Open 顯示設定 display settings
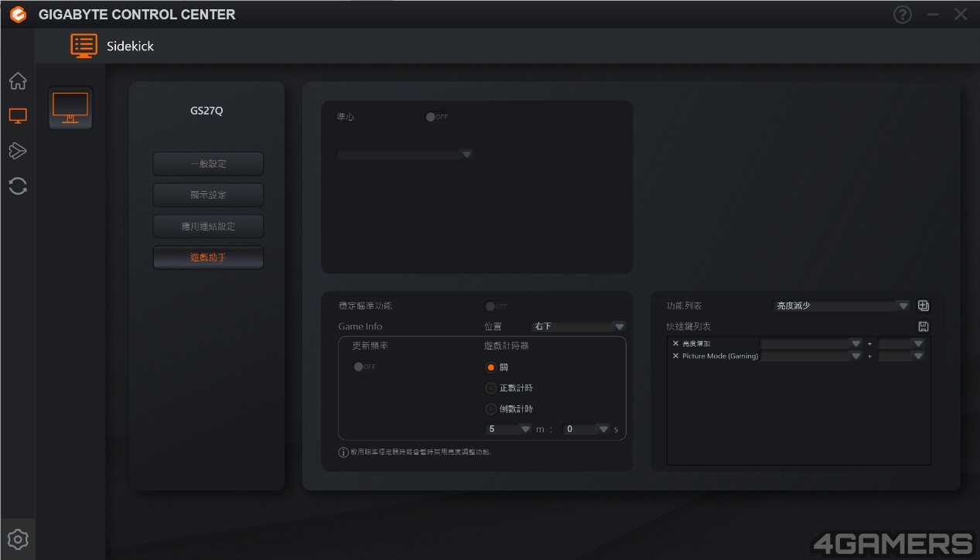This screenshot has height=560, width=980. 208,195
